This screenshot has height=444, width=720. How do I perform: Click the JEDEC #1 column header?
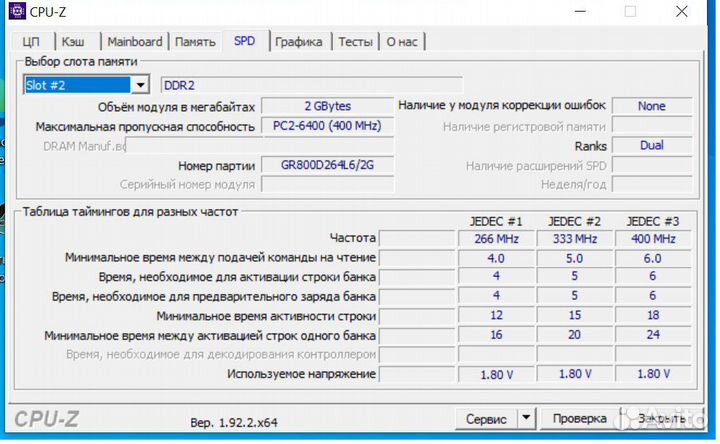[x=496, y=222]
